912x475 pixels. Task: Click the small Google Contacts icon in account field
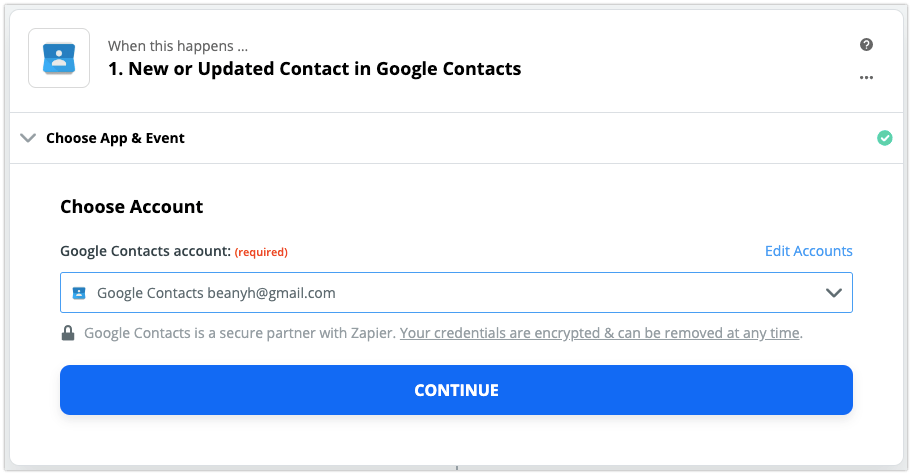click(x=79, y=293)
